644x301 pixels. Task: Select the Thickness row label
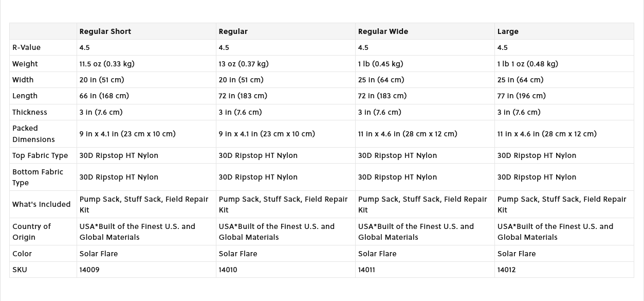tap(29, 112)
